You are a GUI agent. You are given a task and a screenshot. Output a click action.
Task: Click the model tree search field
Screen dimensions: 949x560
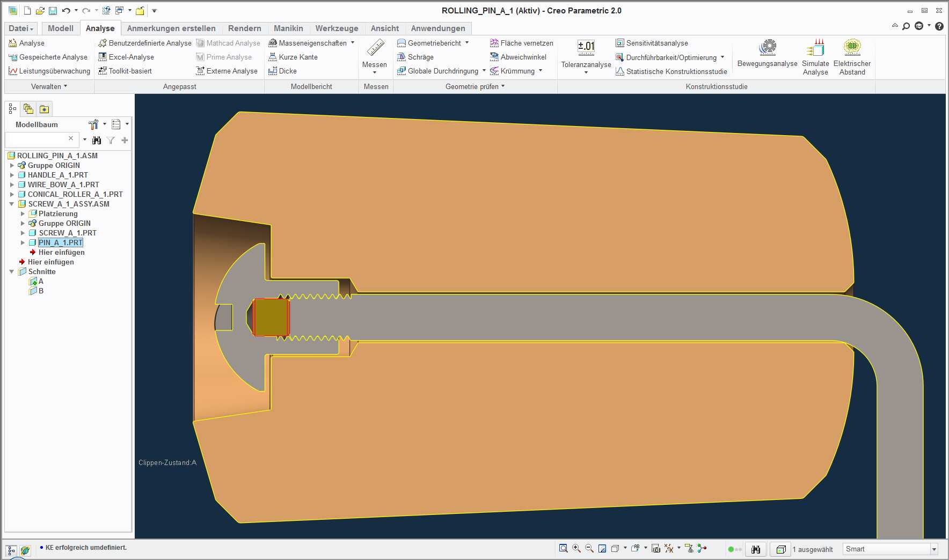pos(37,139)
